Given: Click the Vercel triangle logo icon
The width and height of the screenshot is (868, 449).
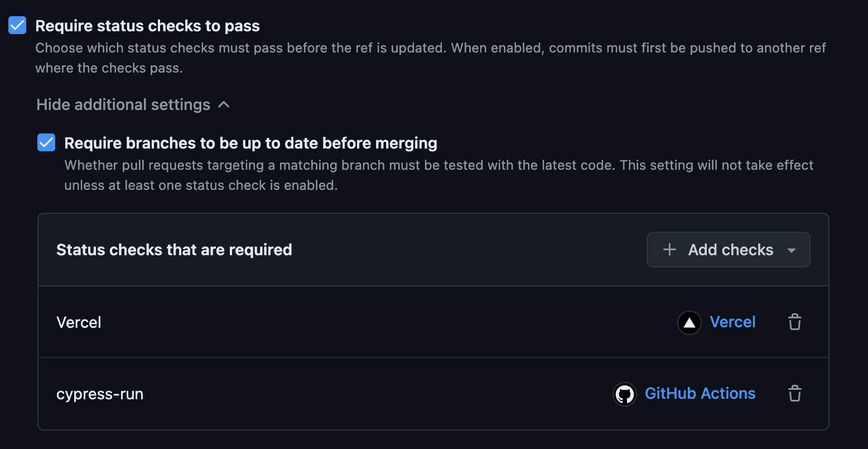Looking at the screenshot, I should 689,323.
